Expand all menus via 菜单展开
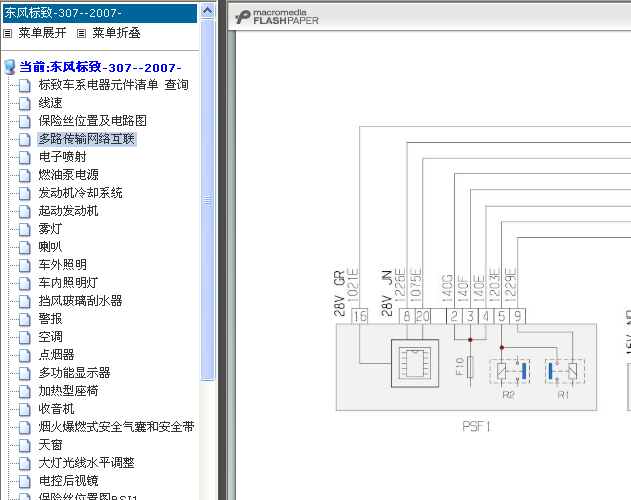 42,33
